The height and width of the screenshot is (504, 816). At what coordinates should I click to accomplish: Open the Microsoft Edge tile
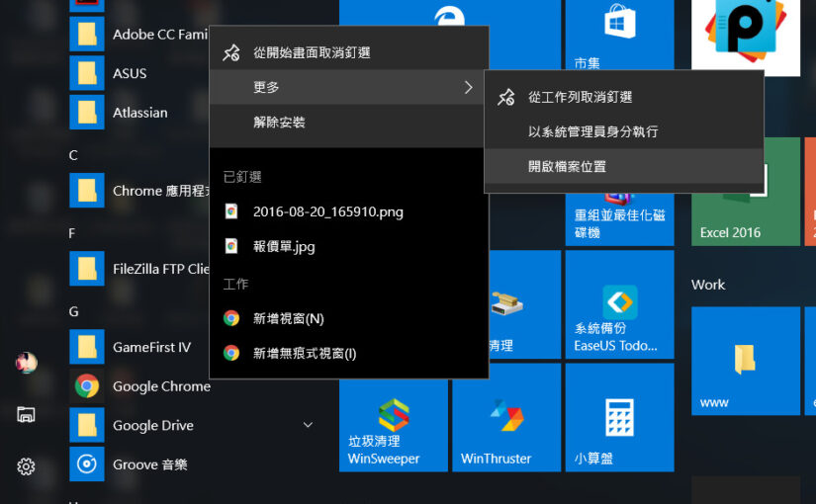[450, 13]
